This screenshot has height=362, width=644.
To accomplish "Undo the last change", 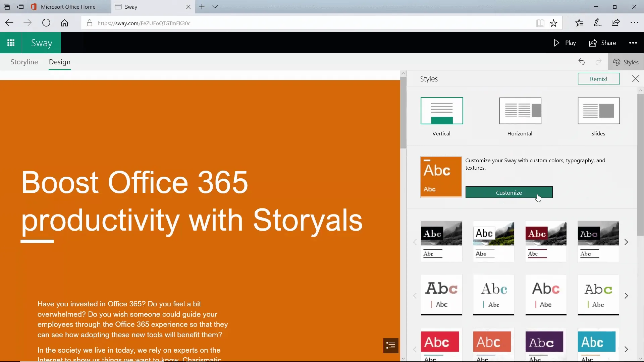I will tap(582, 62).
